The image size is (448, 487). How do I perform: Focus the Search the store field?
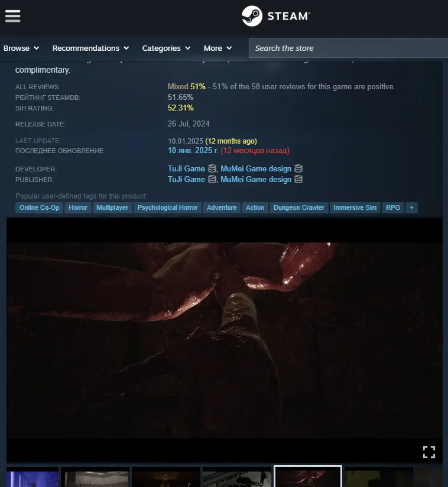(348, 48)
